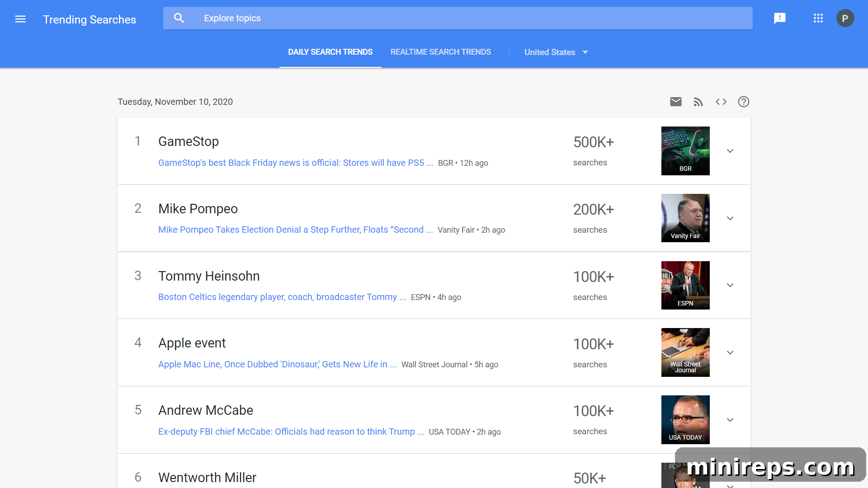Open the ESPN thumbnail image
The width and height of the screenshot is (868, 488).
[685, 285]
